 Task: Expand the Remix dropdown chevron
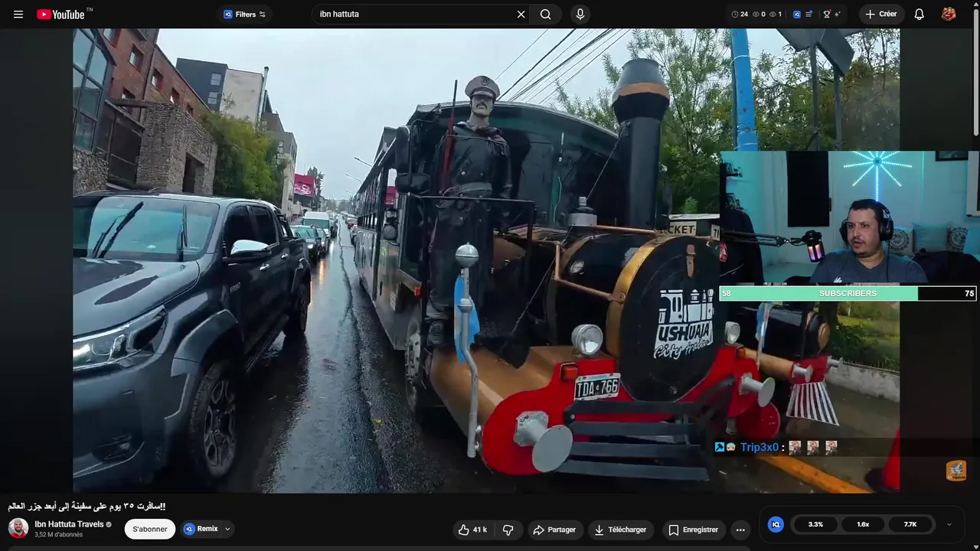(x=227, y=529)
